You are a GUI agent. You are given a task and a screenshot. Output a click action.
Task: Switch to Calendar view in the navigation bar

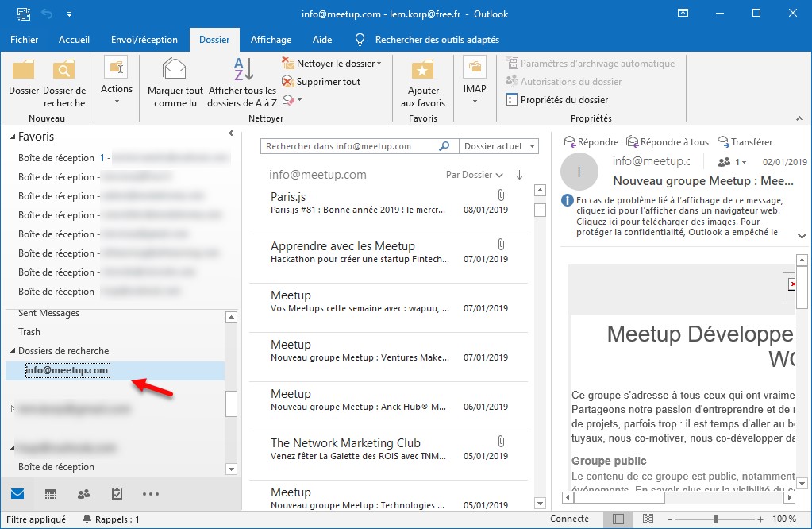tap(51, 494)
